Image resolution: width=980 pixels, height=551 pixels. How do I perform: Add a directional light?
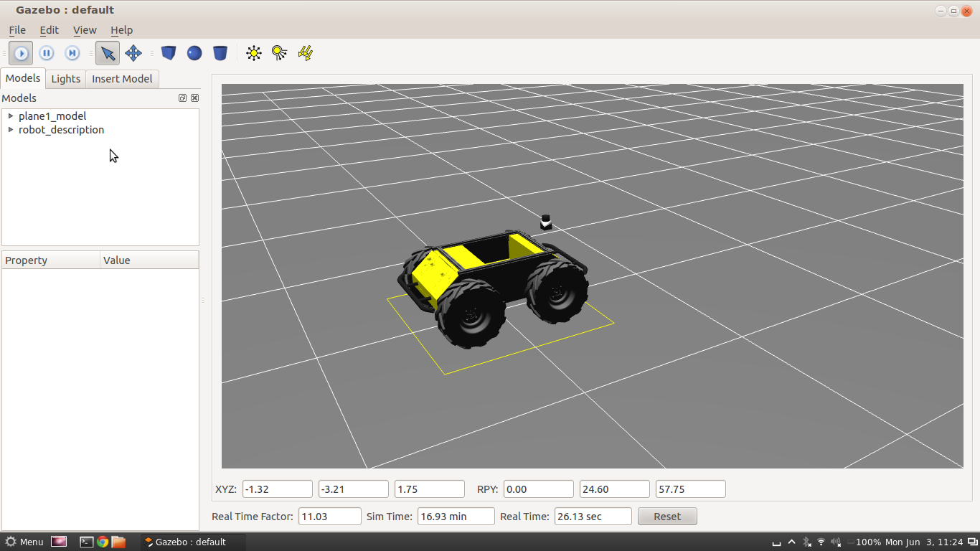[306, 53]
